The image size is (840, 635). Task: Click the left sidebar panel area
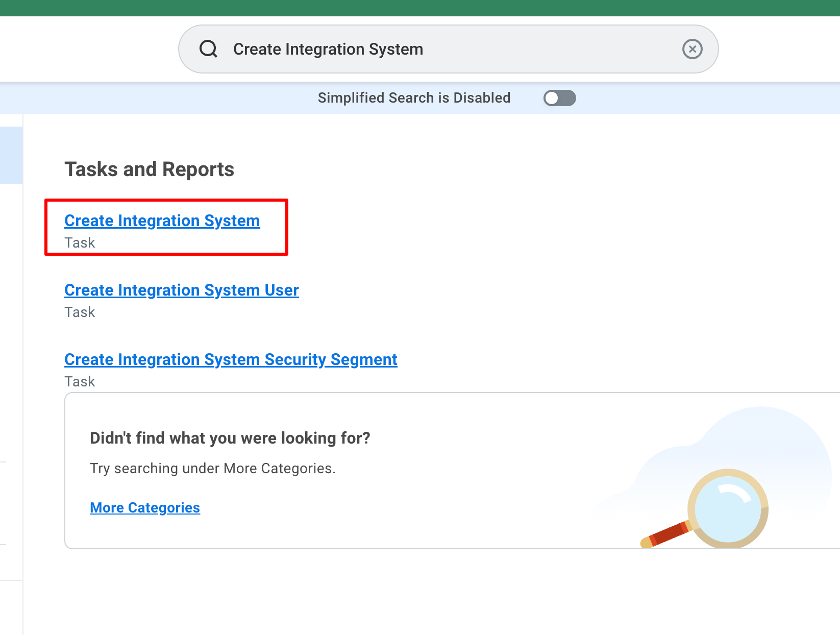pyautogui.click(x=11, y=357)
